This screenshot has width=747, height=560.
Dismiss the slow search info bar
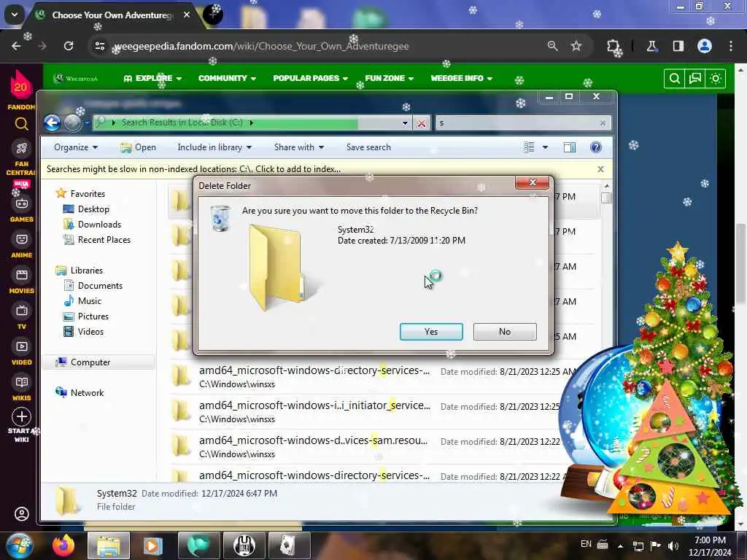pyautogui.click(x=601, y=169)
